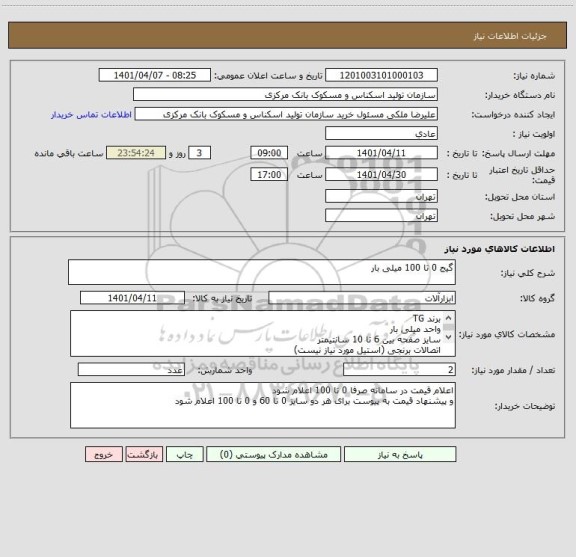Click the label شرح کلی نیاز

tap(528, 273)
